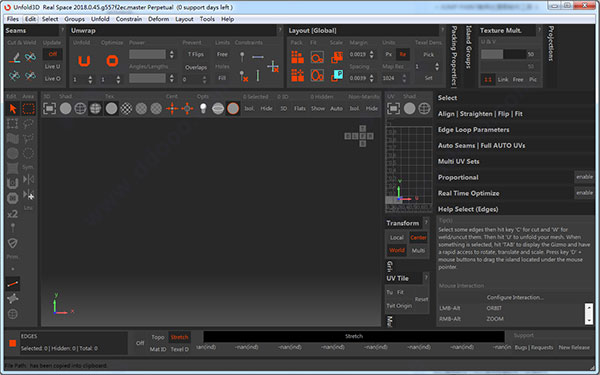Enable Real Time Optimize

584,193
